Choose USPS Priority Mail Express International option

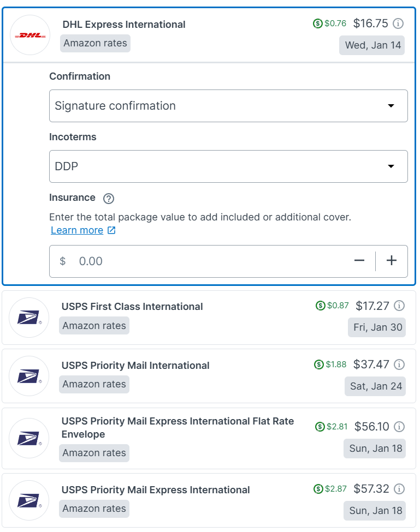click(x=156, y=490)
